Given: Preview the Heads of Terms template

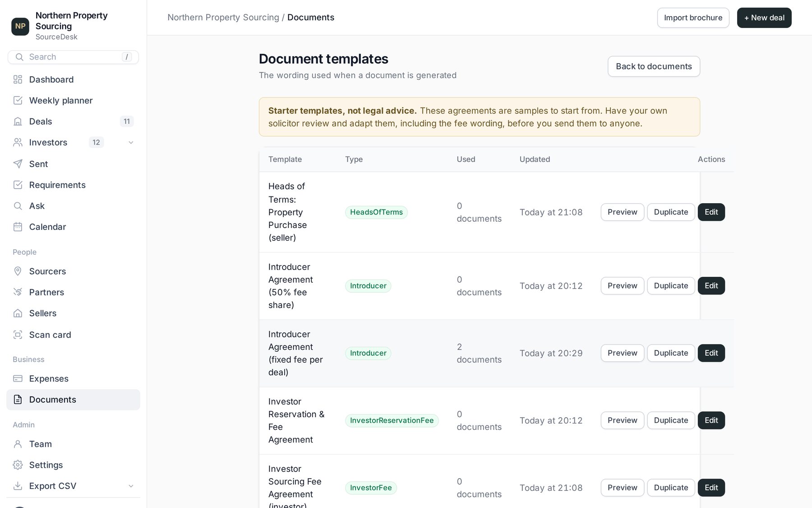Looking at the screenshot, I should pyautogui.click(x=622, y=212).
